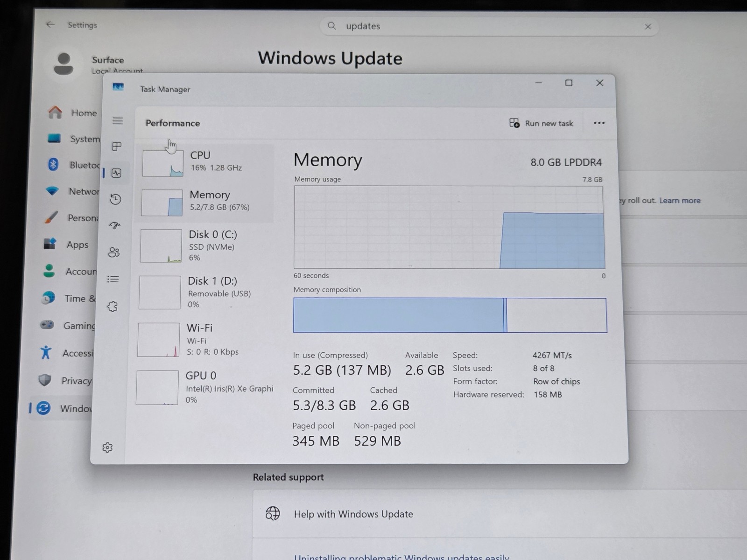Click the Available value 2.6 GB

pos(424,370)
